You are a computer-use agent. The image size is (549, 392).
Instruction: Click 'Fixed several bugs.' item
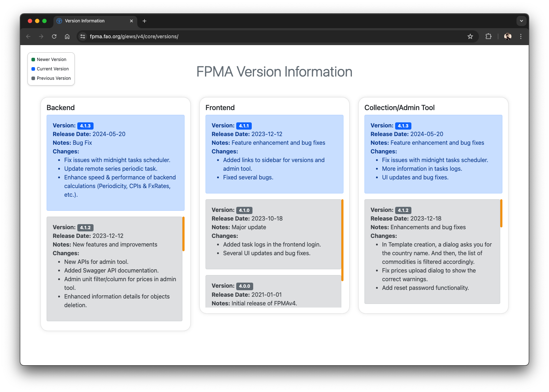(x=248, y=177)
